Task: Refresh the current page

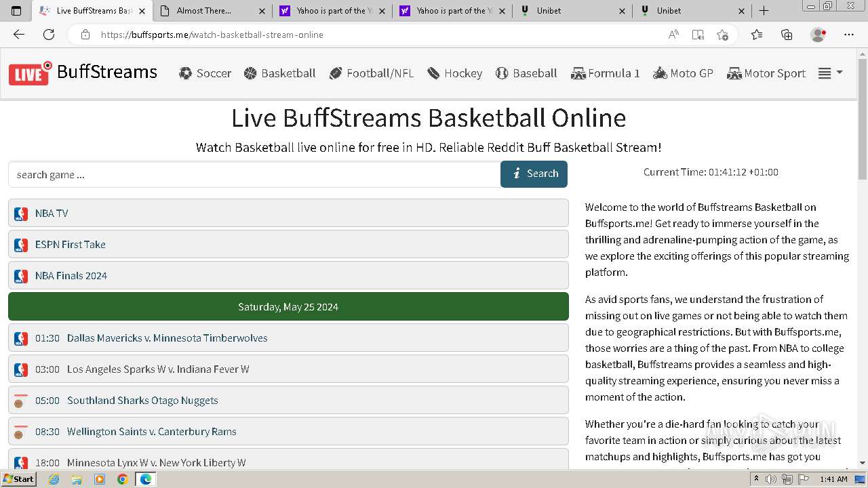Action: (49, 35)
